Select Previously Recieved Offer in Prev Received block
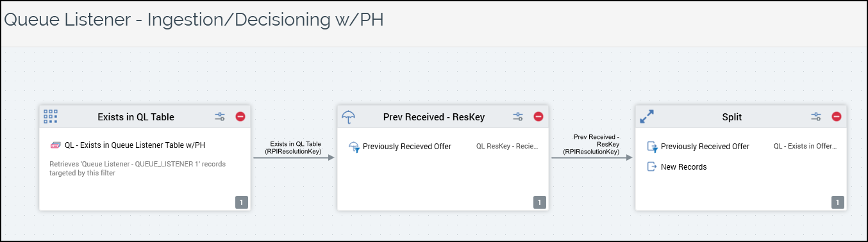Image resolution: width=868 pixels, height=242 pixels. coord(407,147)
